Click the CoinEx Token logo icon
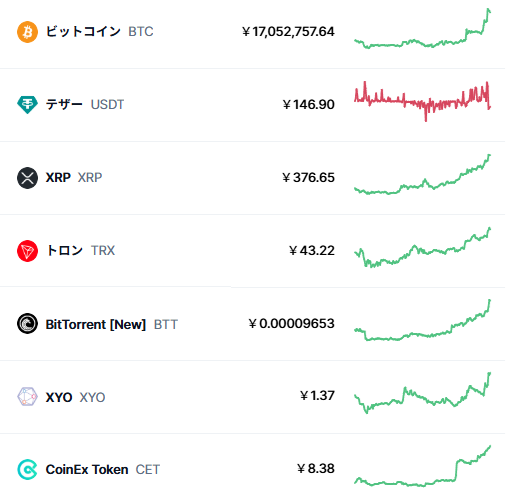513x504 pixels. coord(27,470)
